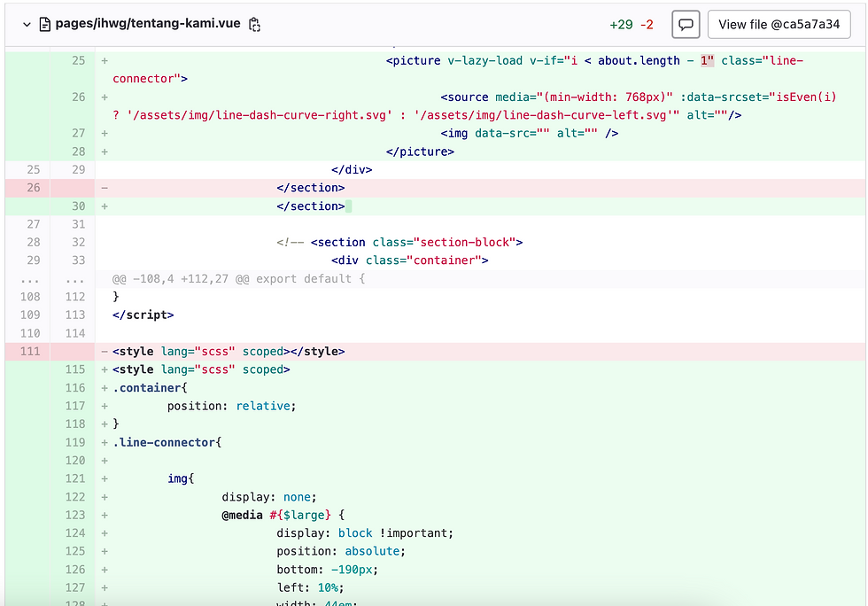Click the highlighted '1"' change in line 25
This screenshot has width=868, height=606.
coord(707,60)
